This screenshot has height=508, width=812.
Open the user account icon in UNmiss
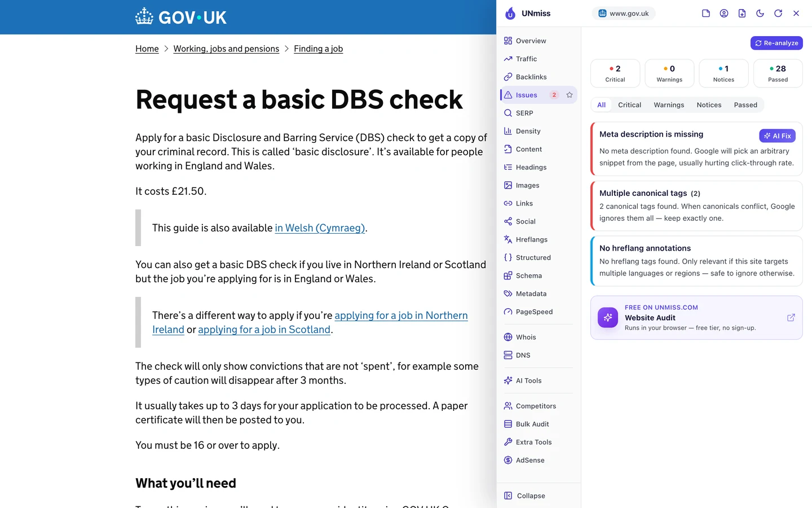(724, 14)
